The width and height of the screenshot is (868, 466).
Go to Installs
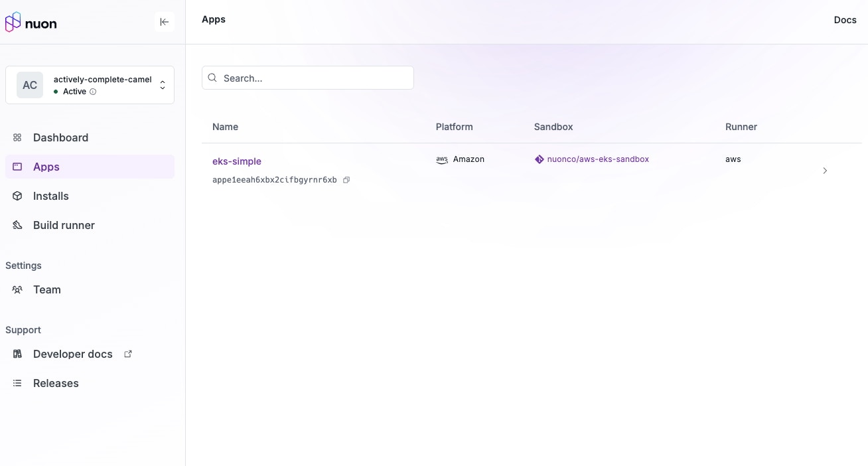(90, 196)
